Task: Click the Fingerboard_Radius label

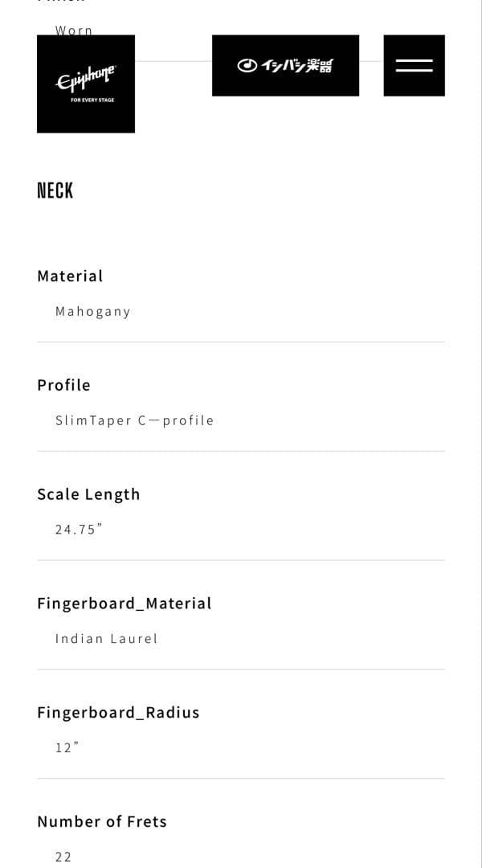Action: pos(118,713)
